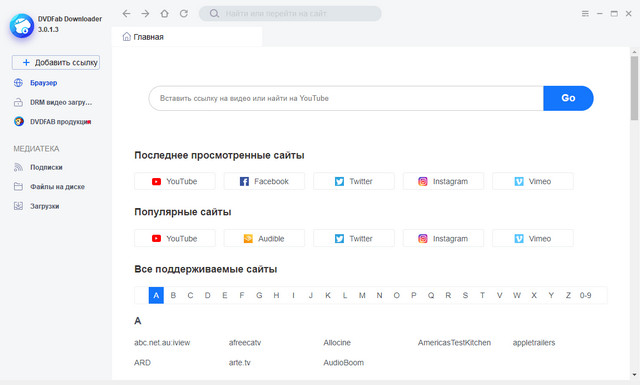Click the folder icon beside Файлы на диске

[x=18, y=187]
